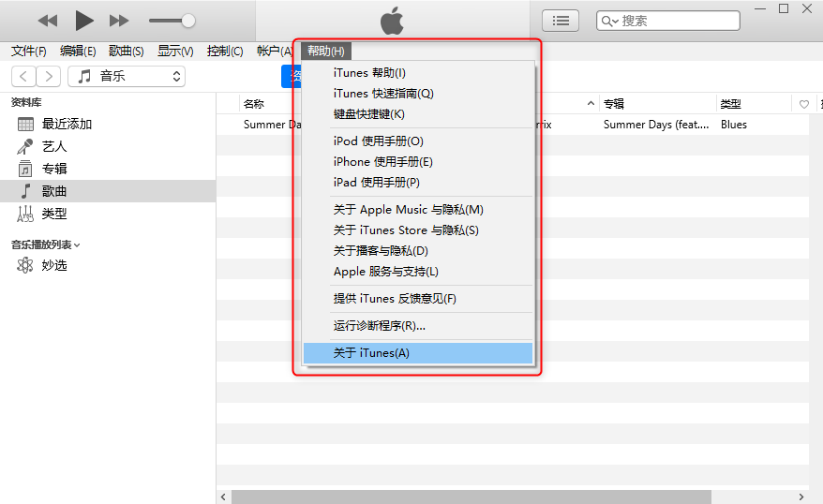This screenshot has width=823, height=504.
Task: Select 艺人 in the sidebar
Action: (x=108, y=146)
